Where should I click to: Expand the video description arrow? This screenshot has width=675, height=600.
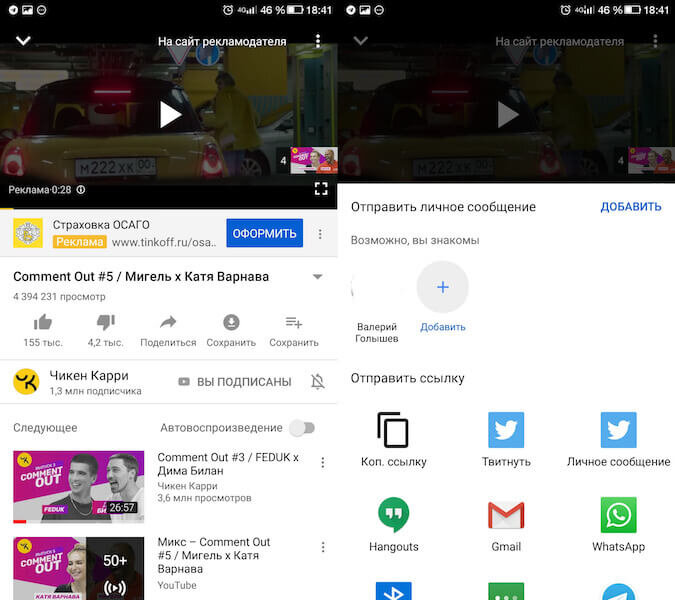click(x=317, y=277)
